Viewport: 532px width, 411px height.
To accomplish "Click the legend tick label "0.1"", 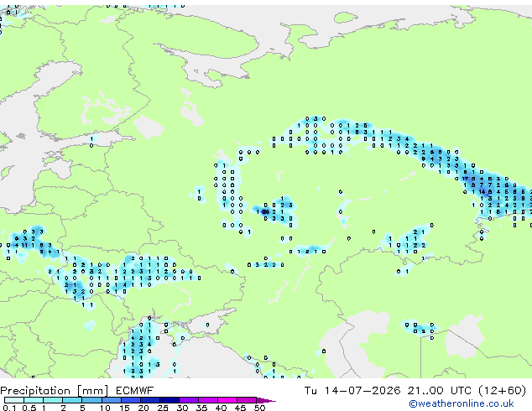I will pos(9,408).
